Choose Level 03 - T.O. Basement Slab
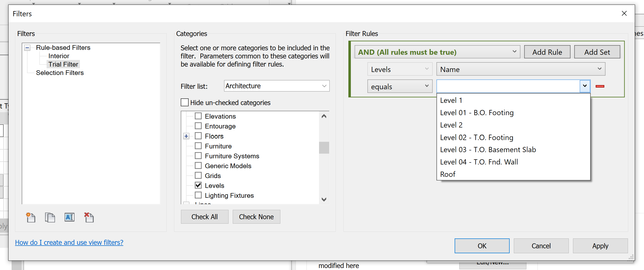Screen dimensions: 644x270 (488, 150)
